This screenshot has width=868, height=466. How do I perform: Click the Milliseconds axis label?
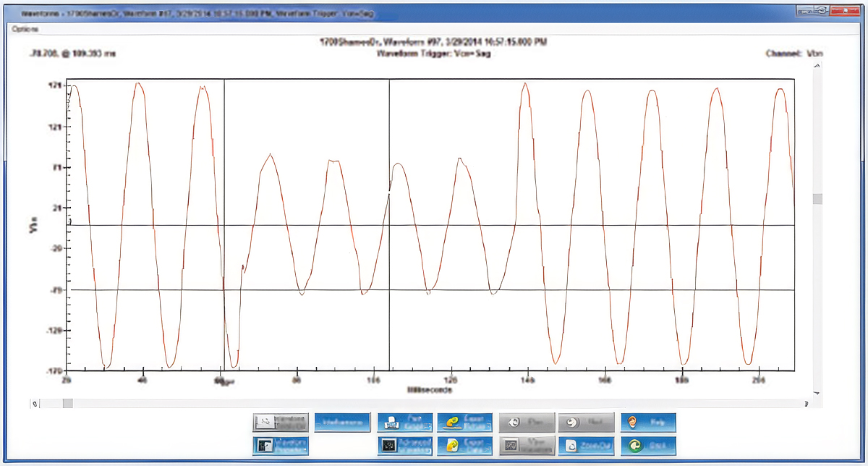pyautogui.click(x=430, y=389)
